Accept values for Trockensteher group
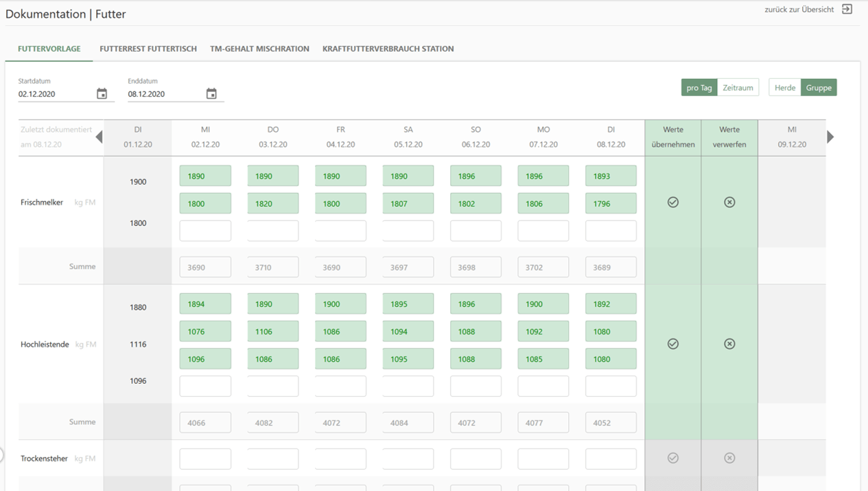Screen dimensions: 868x491 (x=672, y=458)
